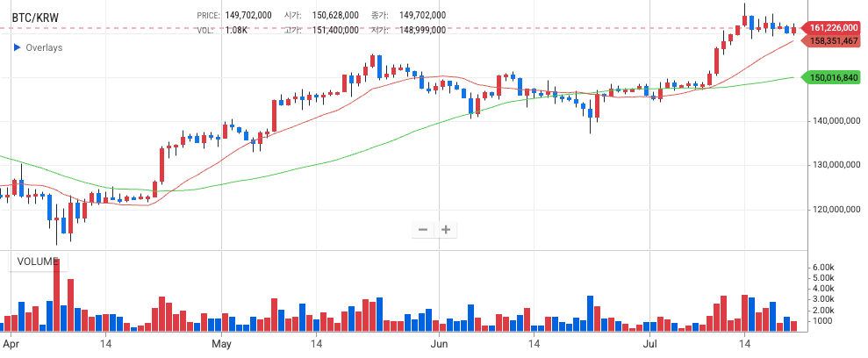This screenshot has height=358, width=868.
Task: Zoom in with the plus button
Action: click(446, 230)
